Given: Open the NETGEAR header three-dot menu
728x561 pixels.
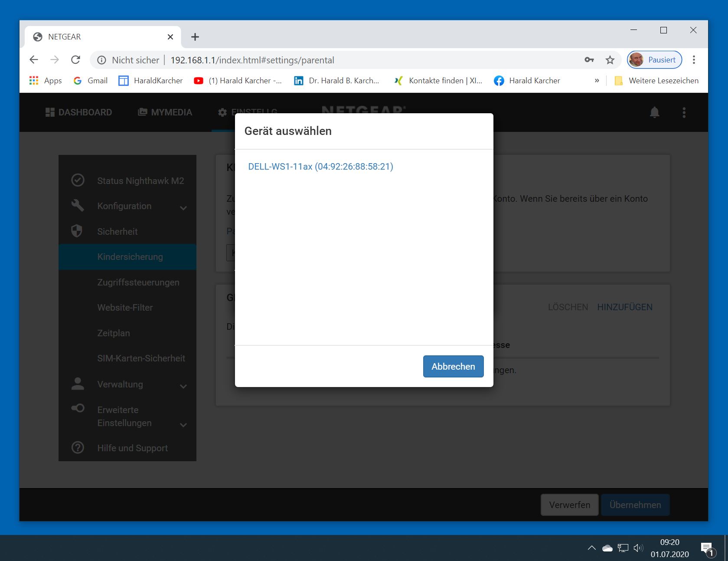Looking at the screenshot, I should click(x=684, y=112).
